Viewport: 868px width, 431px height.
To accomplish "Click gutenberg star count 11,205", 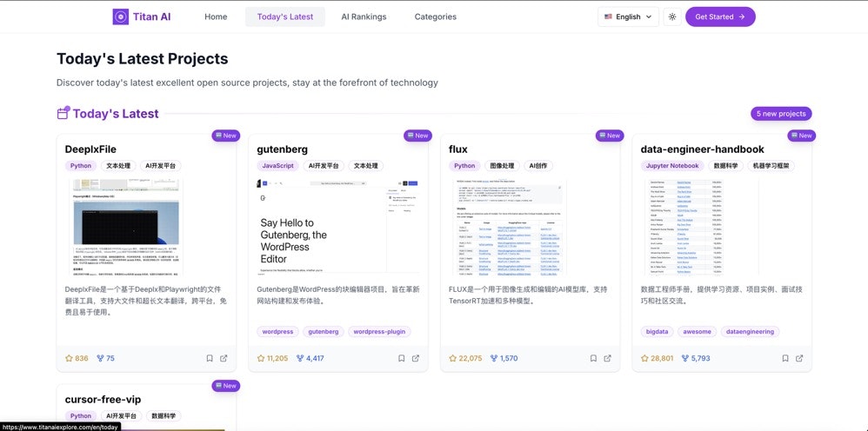I will click(x=272, y=358).
